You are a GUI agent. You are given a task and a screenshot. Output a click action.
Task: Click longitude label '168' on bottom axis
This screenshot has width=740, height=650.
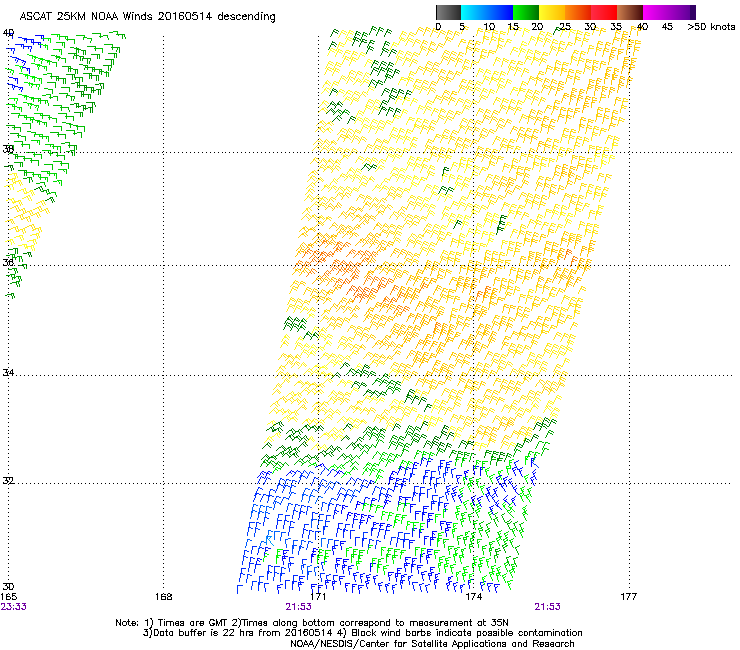[x=163, y=597]
